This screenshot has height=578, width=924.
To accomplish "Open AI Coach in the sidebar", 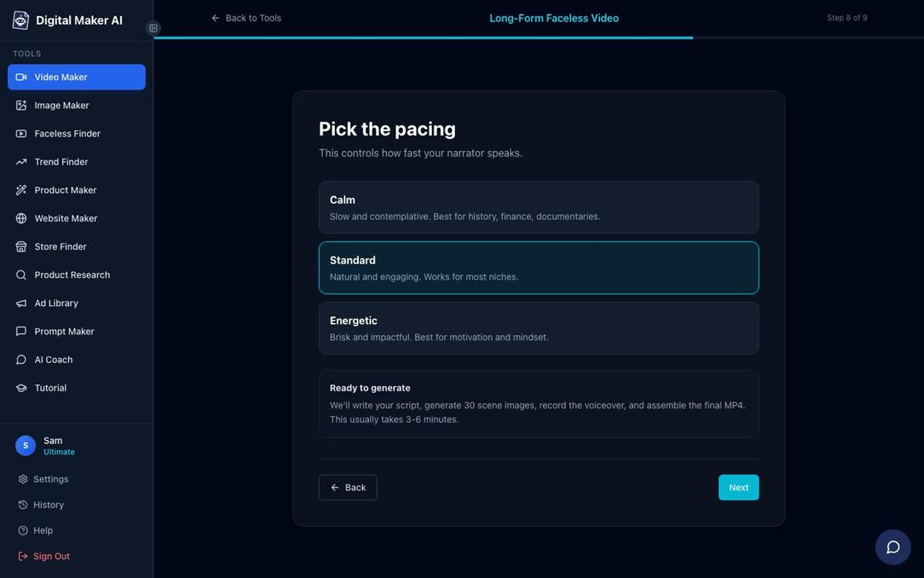I will click(76, 360).
